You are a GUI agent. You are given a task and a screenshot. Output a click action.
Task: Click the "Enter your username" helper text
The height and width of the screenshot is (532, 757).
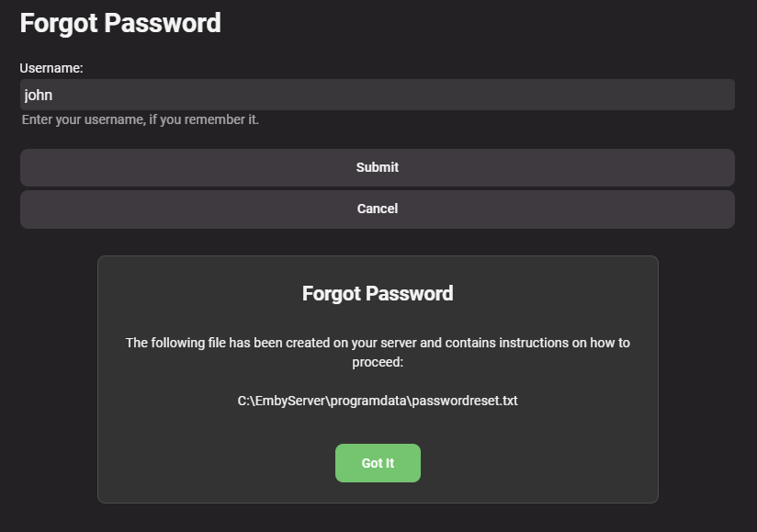pos(141,119)
